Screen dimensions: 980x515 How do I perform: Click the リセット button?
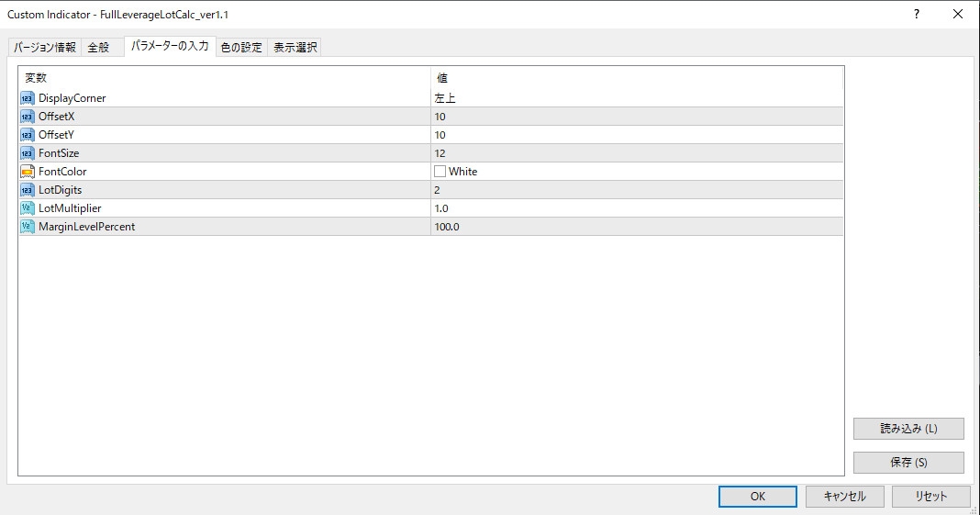[930, 496]
